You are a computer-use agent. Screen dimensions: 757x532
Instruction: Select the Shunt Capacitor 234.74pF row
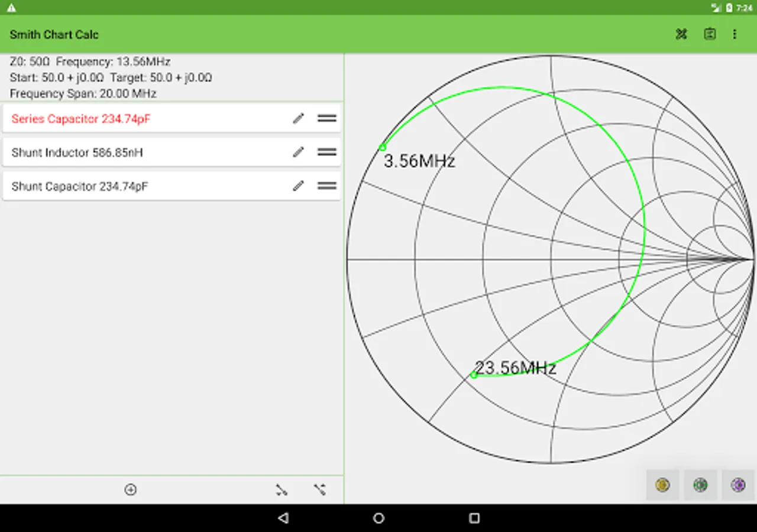point(172,186)
